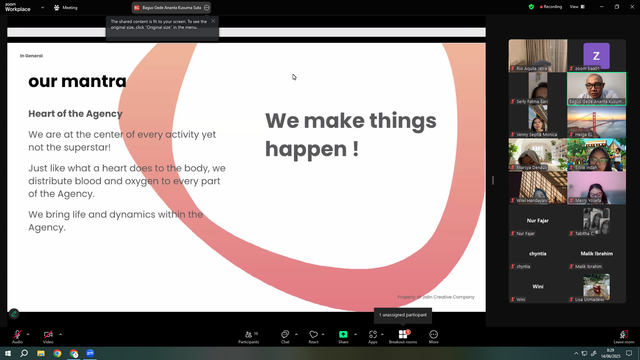The width and height of the screenshot is (640, 360).
Task: Select Rio Aquila Jatra video tile
Action: [x=538, y=56]
